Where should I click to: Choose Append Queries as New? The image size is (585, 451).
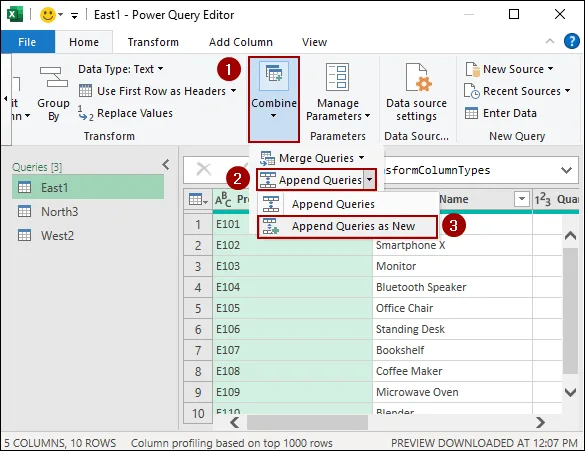click(347, 226)
